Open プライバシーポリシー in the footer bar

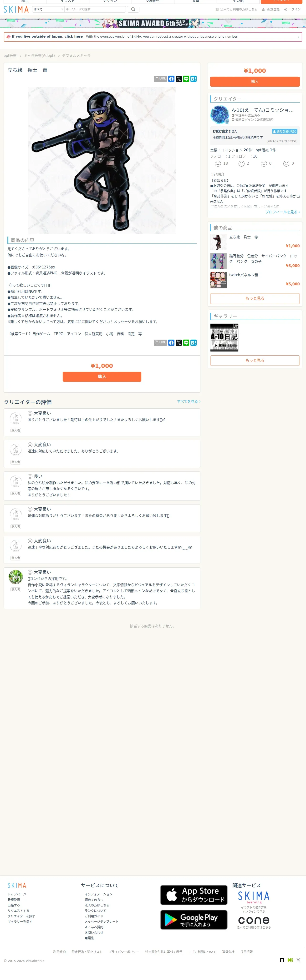coord(124,952)
